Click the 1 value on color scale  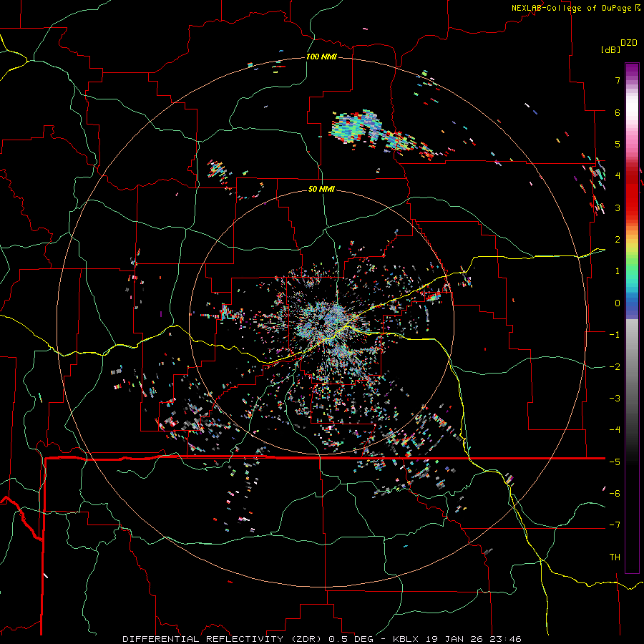point(618,271)
